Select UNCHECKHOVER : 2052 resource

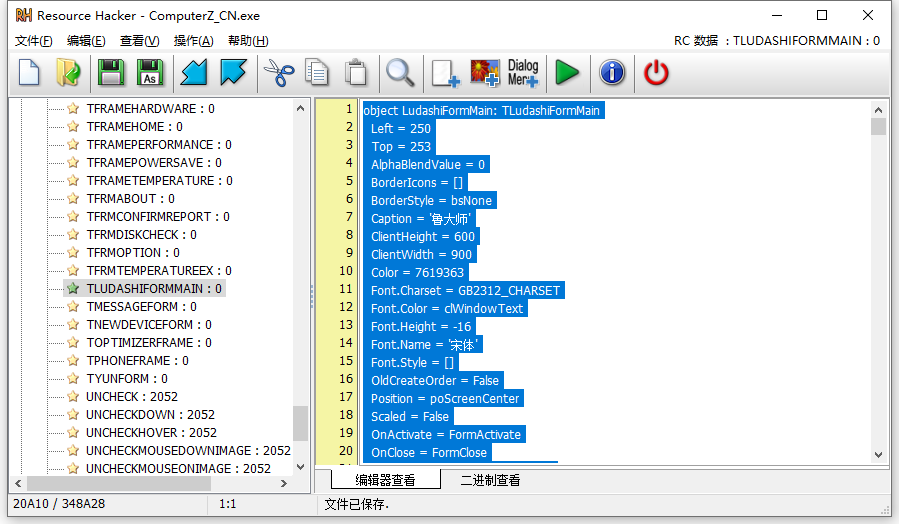click(151, 432)
